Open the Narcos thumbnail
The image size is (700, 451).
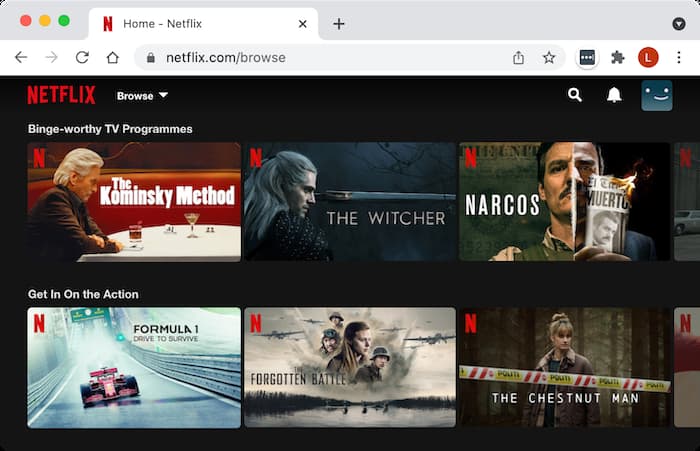tap(564, 202)
